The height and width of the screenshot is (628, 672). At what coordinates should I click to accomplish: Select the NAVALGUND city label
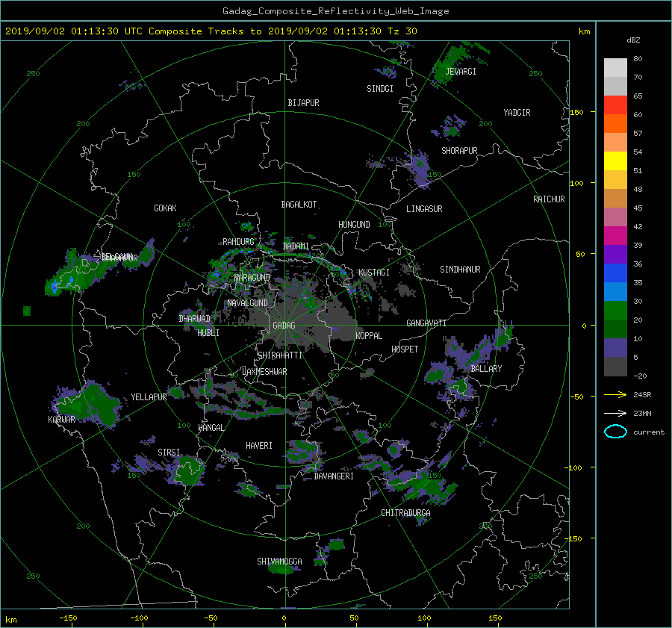coord(247,303)
